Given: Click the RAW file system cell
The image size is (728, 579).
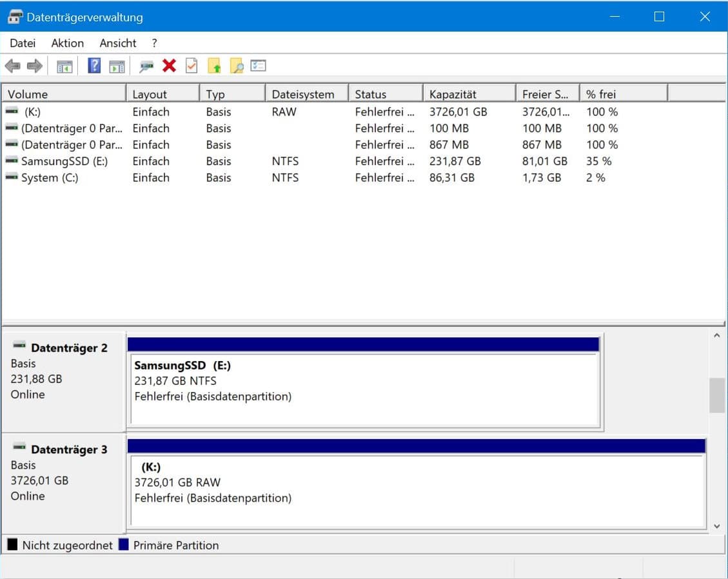Looking at the screenshot, I should (x=284, y=112).
